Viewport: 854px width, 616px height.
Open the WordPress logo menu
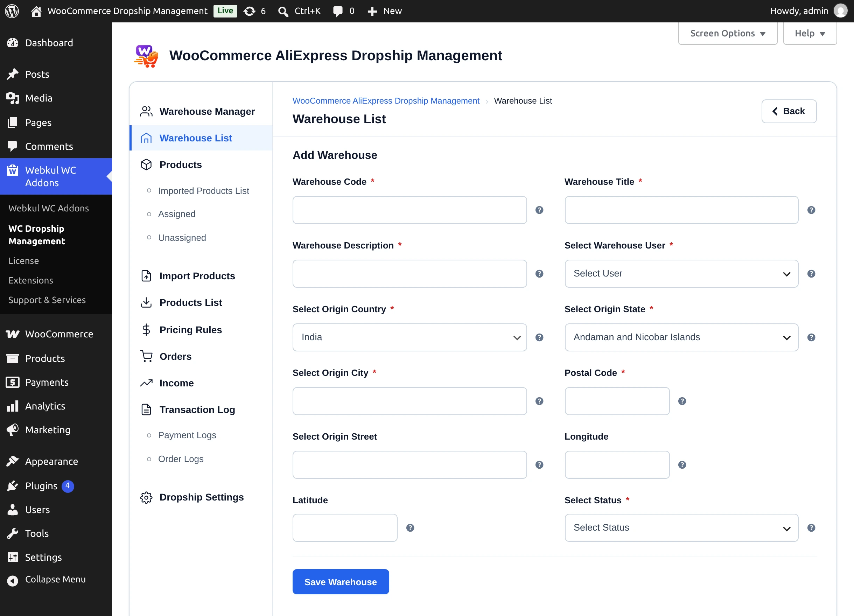[12, 11]
